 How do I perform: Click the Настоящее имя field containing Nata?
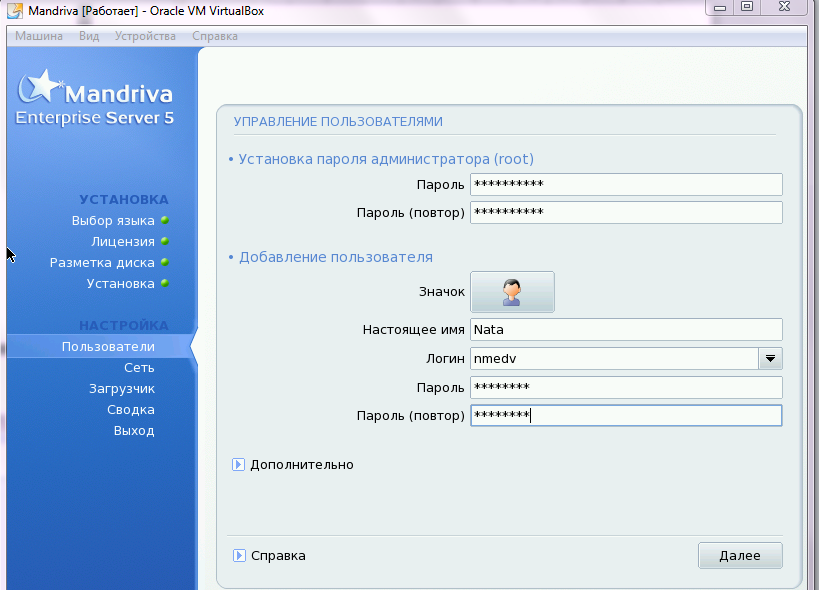point(626,330)
